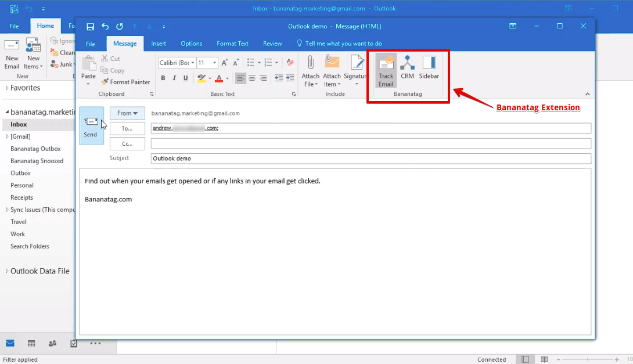Toggle italic formatting
The width and height of the screenshot is (633, 364).
[174, 78]
